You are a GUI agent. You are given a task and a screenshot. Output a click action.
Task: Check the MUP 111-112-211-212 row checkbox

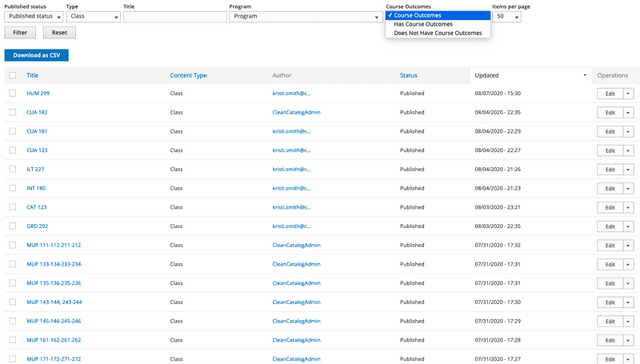click(13, 246)
